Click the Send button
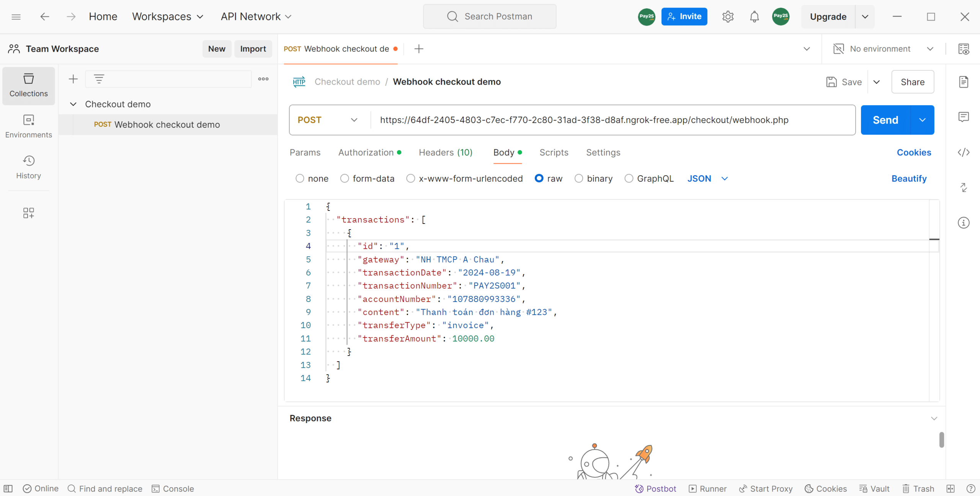The image size is (980, 496). [x=885, y=120]
